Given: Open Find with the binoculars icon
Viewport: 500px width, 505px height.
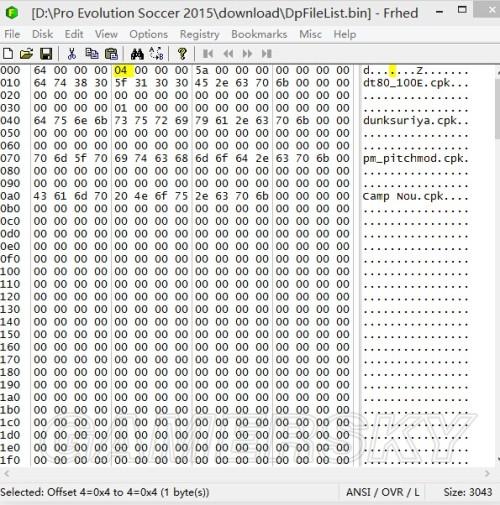Looking at the screenshot, I should point(137,53).
